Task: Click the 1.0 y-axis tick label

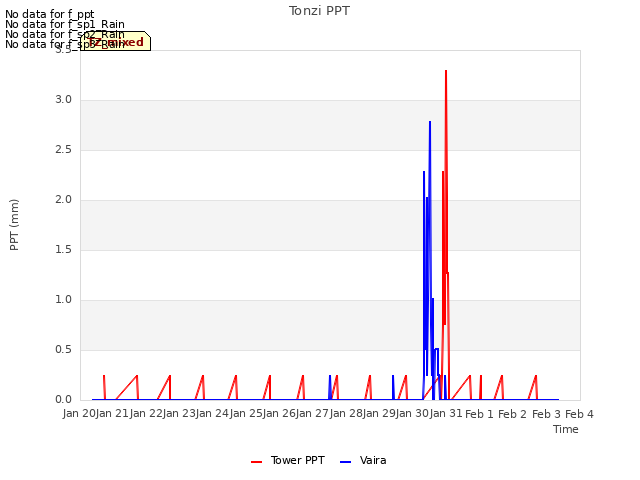Action: 63,300
